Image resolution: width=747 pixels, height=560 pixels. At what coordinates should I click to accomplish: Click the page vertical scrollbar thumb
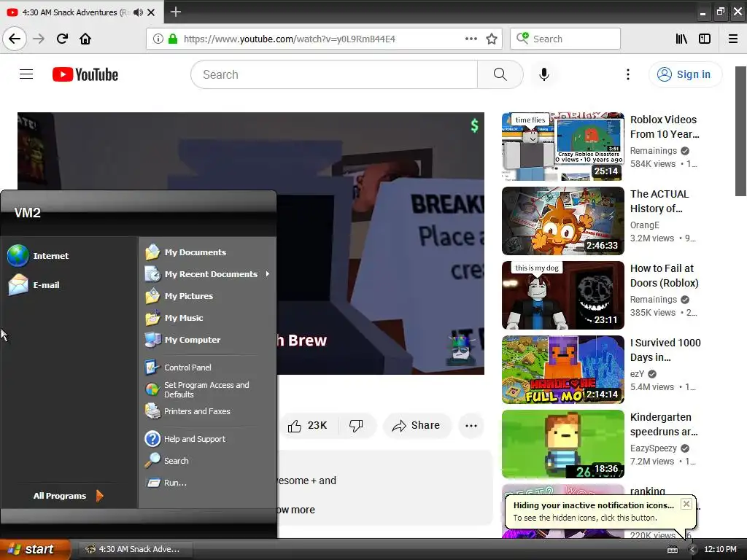tap(740, 131)
